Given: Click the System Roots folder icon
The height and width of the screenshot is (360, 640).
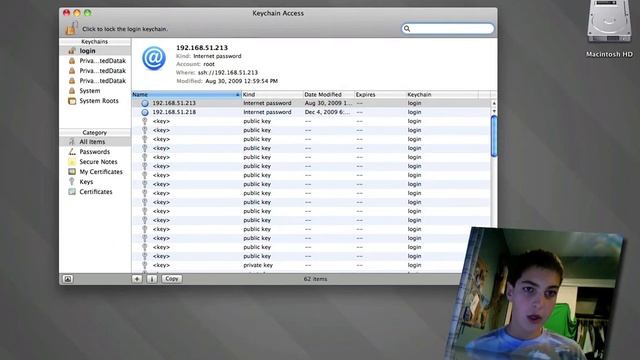Looking at the screenshot, I should point(72,101).
